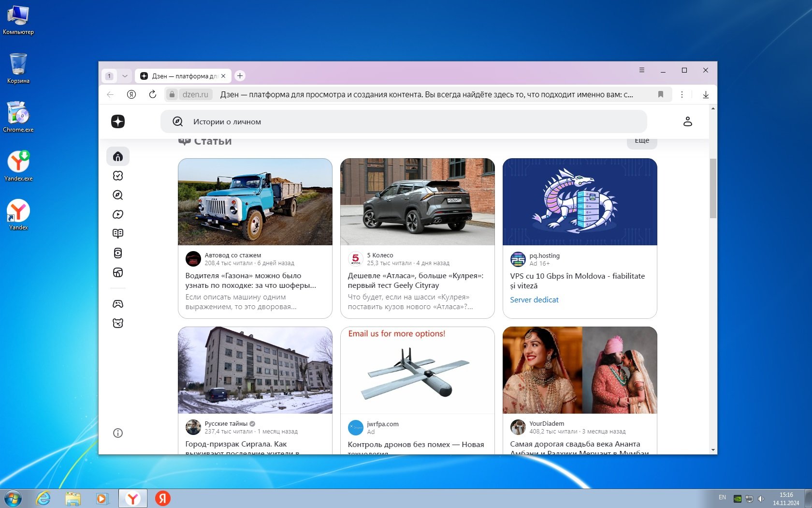
Task: Open the drone ad image
Action: (418, 370)
